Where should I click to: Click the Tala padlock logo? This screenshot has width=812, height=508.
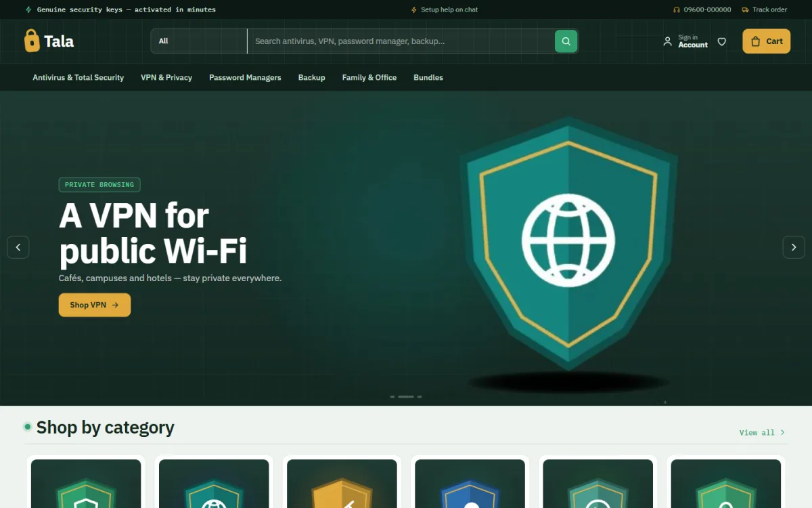click(32, 41)
